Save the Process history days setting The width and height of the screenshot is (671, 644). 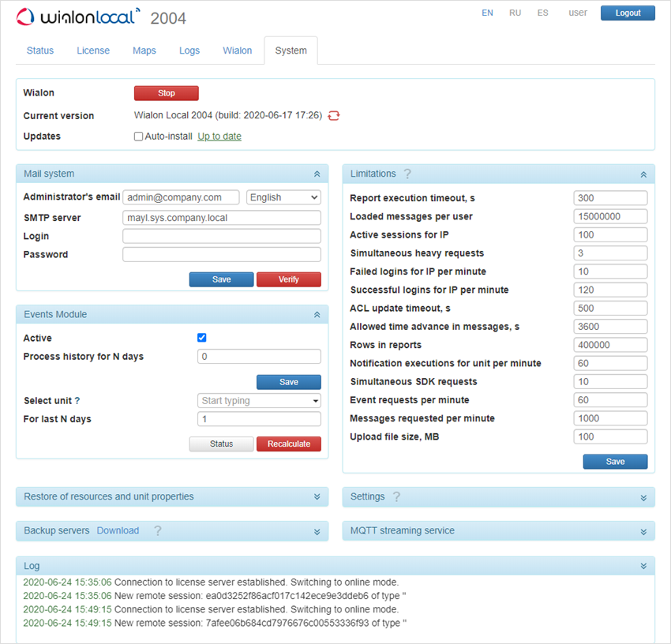[x=289, y=382]
